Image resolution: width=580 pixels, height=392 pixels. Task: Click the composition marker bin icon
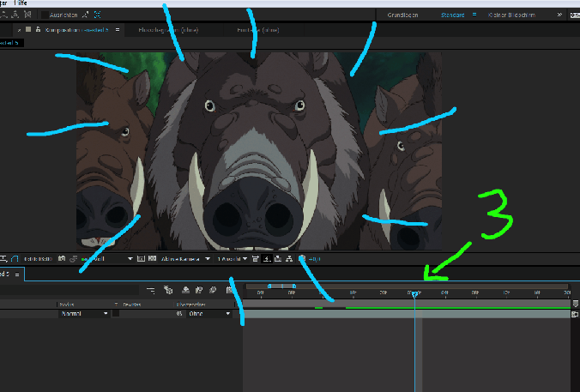575,304
